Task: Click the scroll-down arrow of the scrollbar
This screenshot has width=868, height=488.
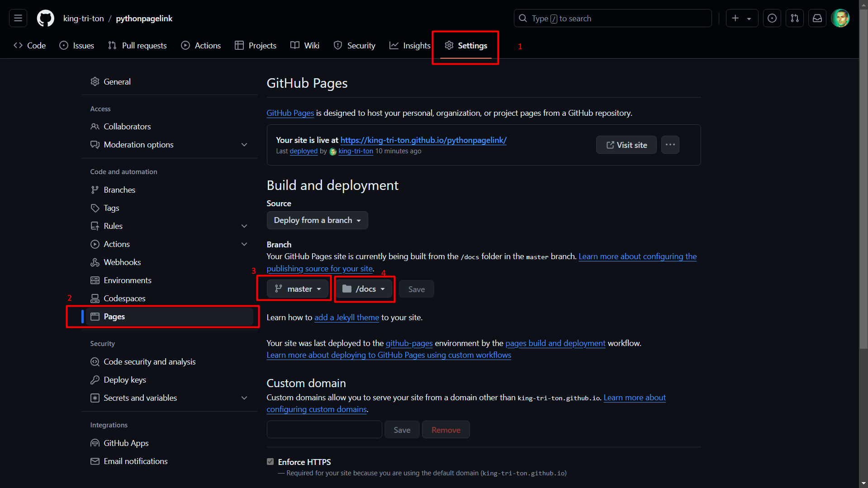Action: coord(863,483)
